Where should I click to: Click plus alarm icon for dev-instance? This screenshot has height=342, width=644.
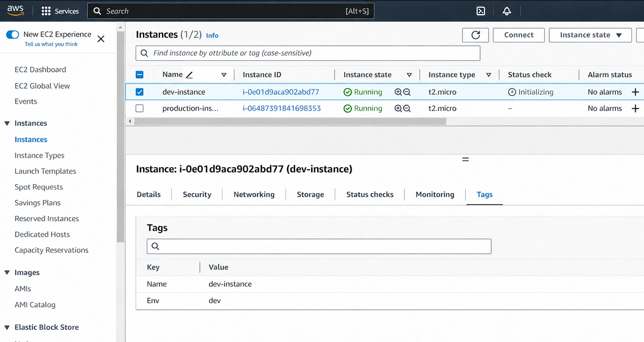635,92
